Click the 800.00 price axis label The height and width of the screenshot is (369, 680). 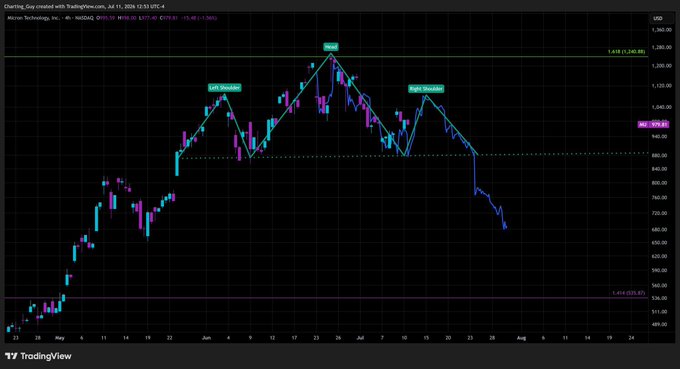[660, 183]
